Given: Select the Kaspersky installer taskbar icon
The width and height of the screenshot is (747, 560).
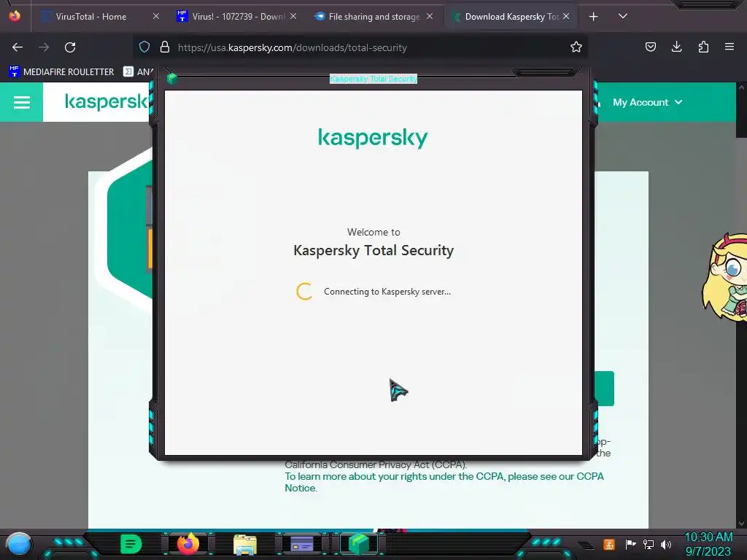Looking at the screenshot, I should point(359,544).
